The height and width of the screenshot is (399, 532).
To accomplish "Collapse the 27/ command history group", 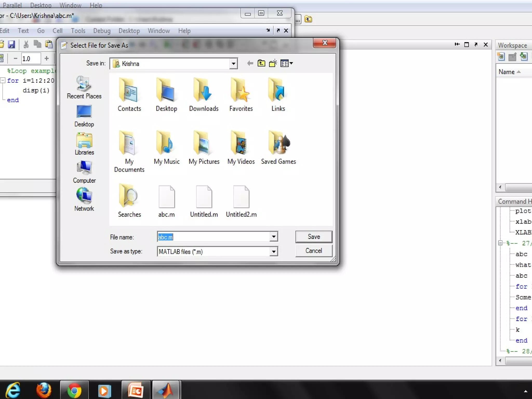I will click(500, 243).
